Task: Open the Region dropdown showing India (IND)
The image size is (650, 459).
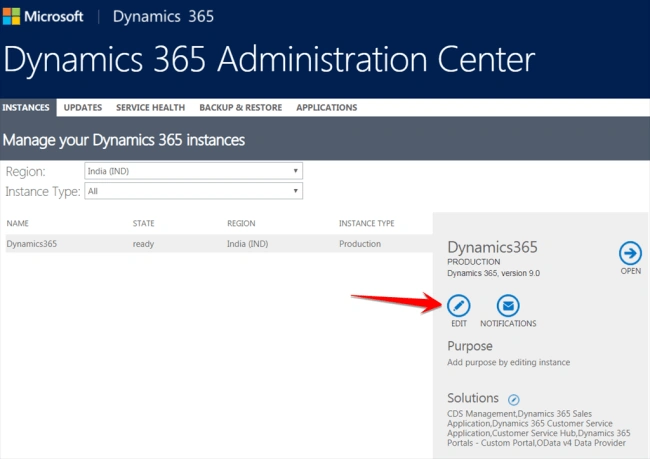Action: [193, 171]
